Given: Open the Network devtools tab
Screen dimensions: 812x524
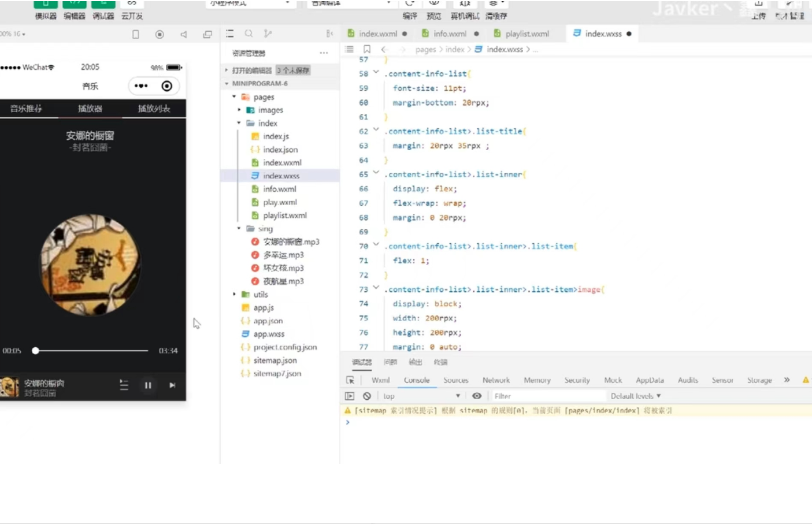Looking at the screenshot, I should 496,380.
